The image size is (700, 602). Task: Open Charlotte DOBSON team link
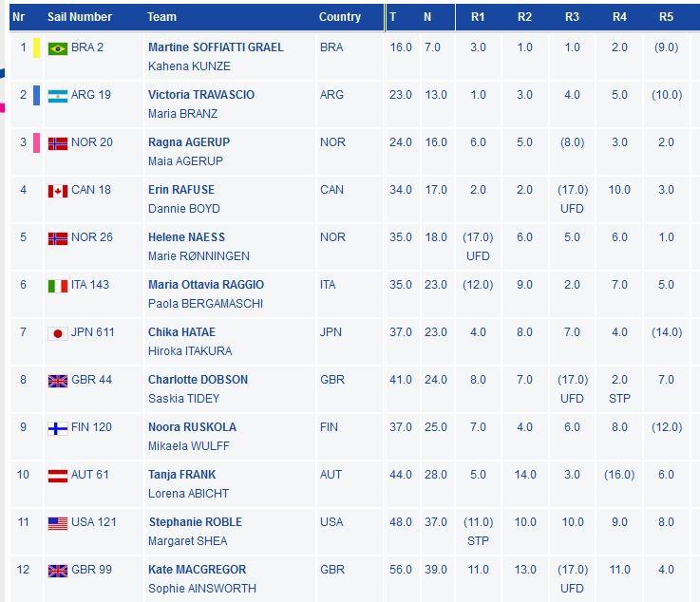coord(198,380)
